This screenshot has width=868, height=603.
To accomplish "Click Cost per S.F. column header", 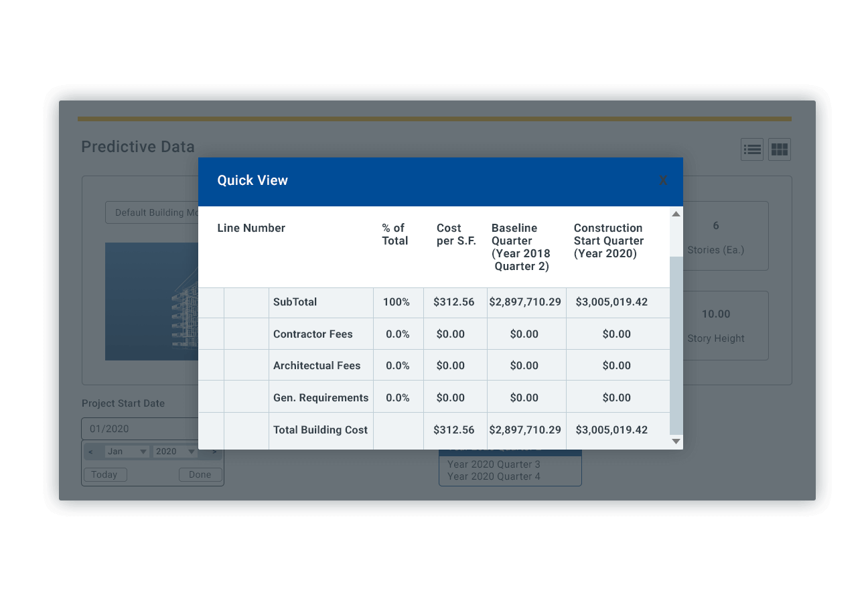I will (x=456, y=234).
